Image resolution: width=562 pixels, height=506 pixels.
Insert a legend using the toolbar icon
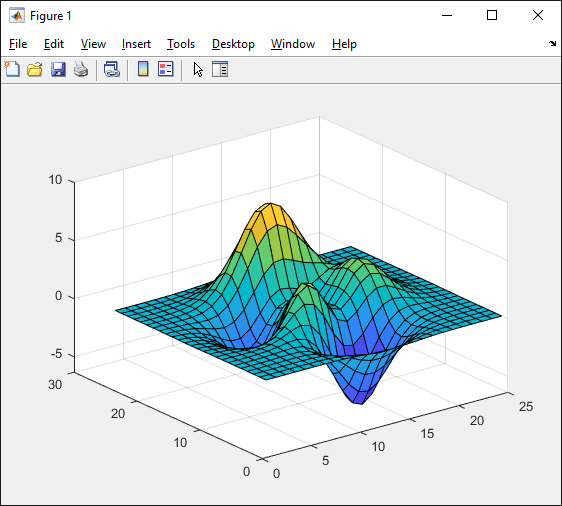tap(166, 69)
